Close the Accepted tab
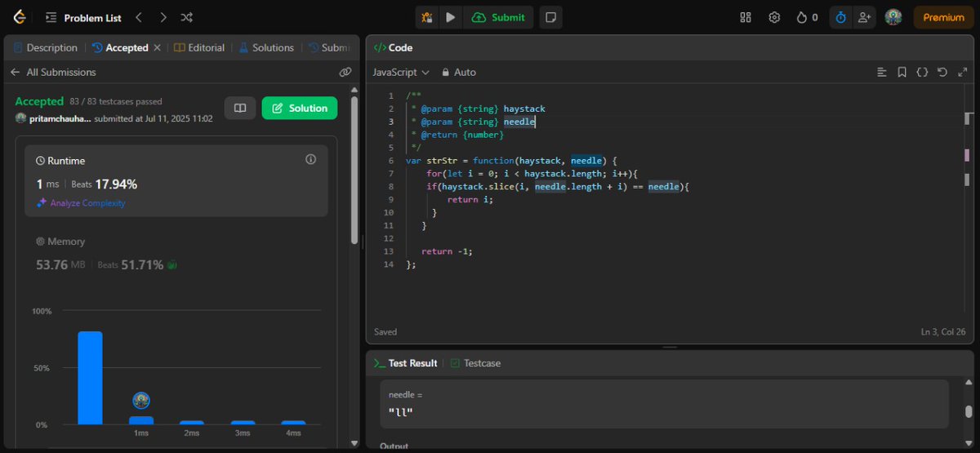 click(x=157, y=47)
